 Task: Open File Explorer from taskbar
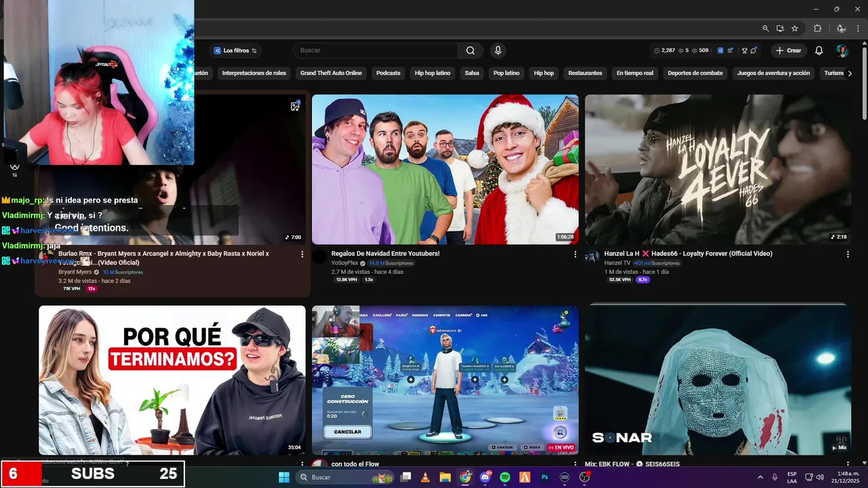445,477
